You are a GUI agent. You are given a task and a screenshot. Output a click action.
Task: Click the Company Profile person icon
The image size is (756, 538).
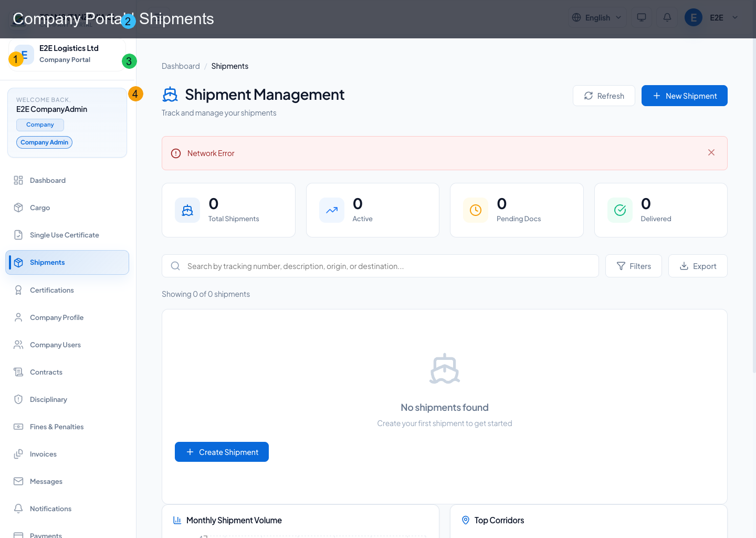(x=18, y=317)
